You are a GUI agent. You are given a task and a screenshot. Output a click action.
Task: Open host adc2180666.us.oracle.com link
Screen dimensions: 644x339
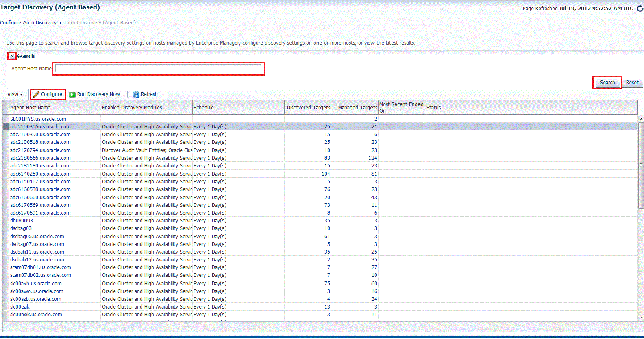pos(40,158)
